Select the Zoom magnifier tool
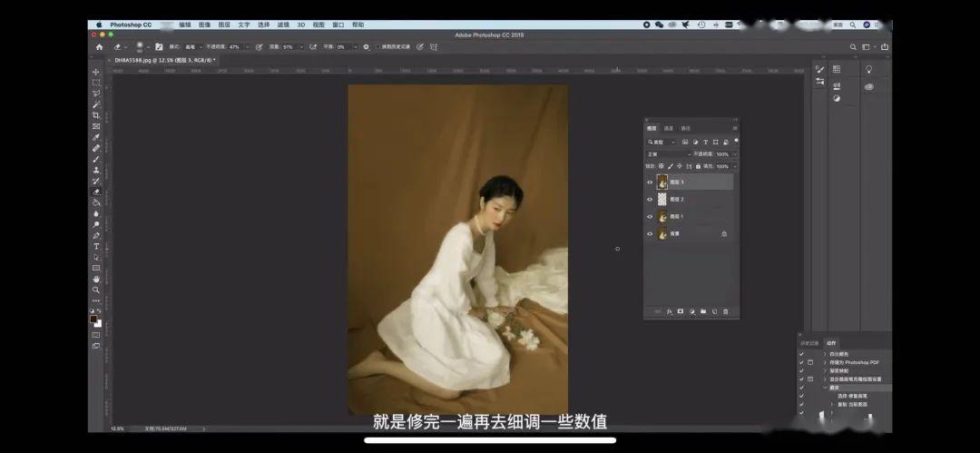Screen dimensions: 980x453 tap(95, 291)
